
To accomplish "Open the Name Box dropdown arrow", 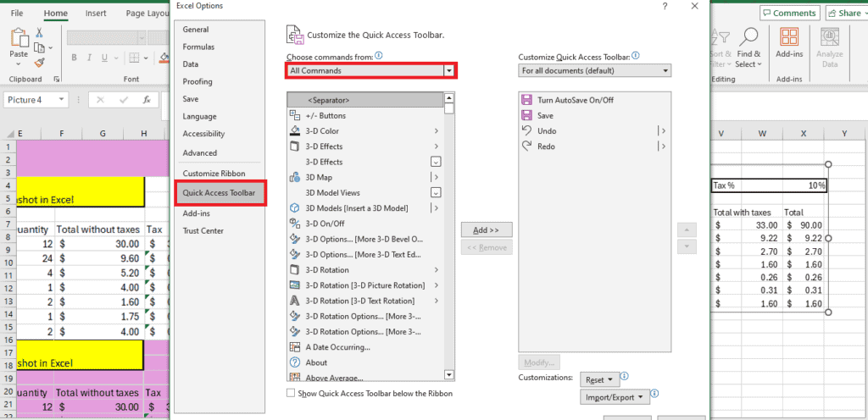I will (x=61, y=100).
